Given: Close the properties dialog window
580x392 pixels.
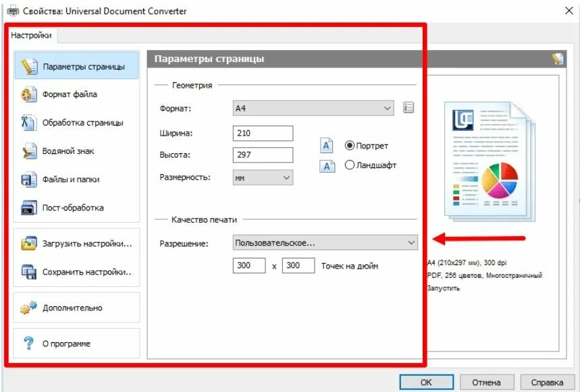Looking at the screenshot, I should [569, 11].
